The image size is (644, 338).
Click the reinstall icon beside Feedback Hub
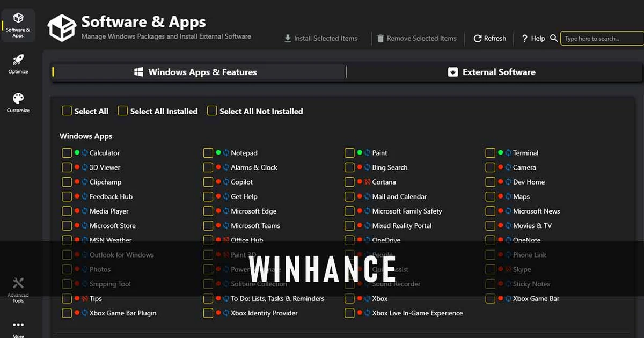(x=85, y=197)
